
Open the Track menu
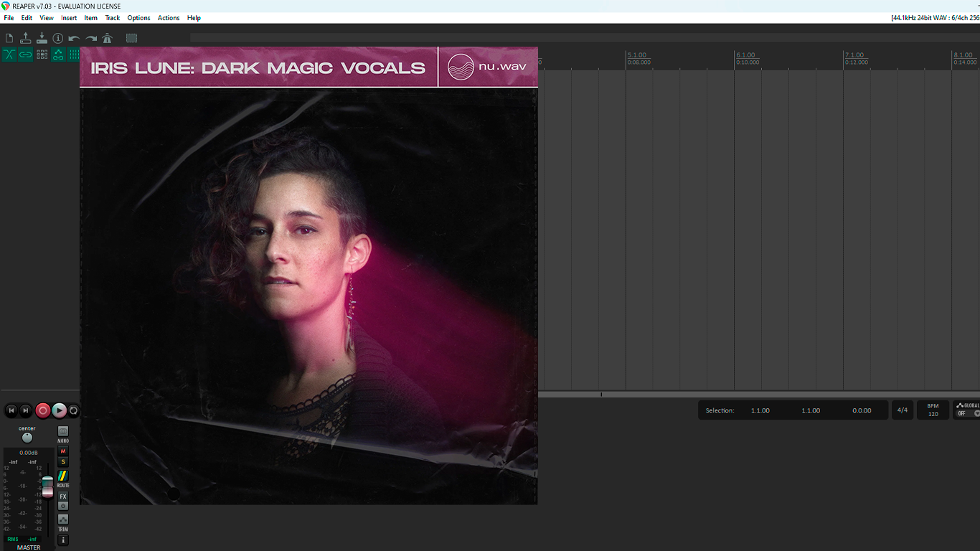[x=113, y=18]
